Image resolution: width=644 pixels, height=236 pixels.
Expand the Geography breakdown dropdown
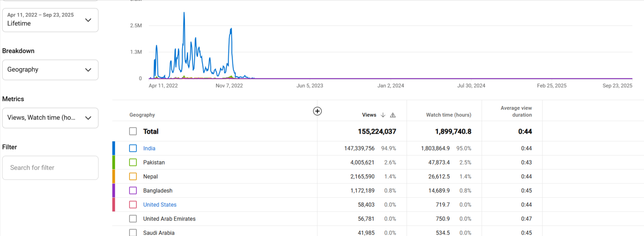[x=50, y=70]
